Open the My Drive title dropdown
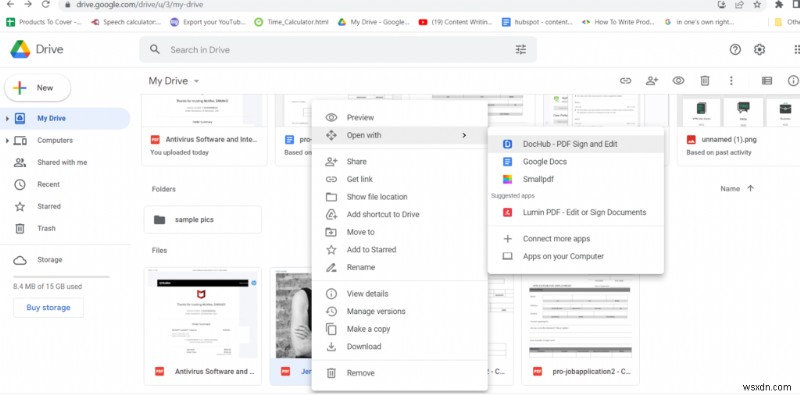This screenshot has height=395, width=800. coord(174,81)
